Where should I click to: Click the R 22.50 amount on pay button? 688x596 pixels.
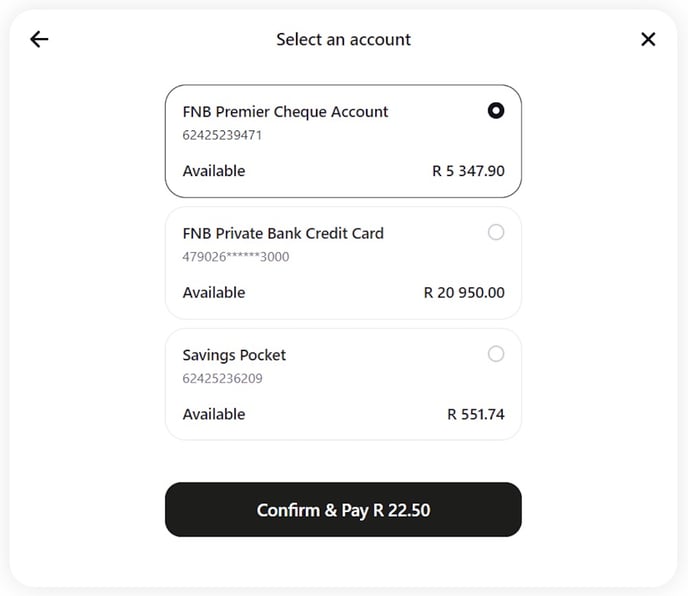(402, 510)
